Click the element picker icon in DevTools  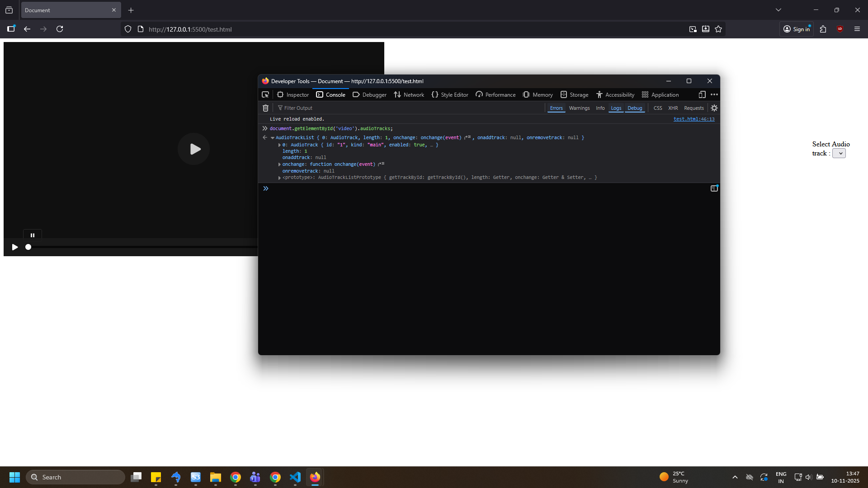click(x=265, y=94)
